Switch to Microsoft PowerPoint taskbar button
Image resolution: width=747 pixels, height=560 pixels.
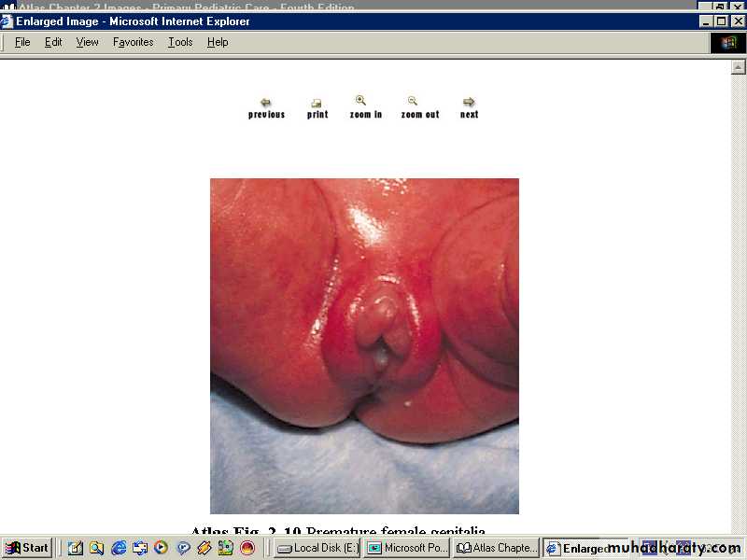click(406, 548)
